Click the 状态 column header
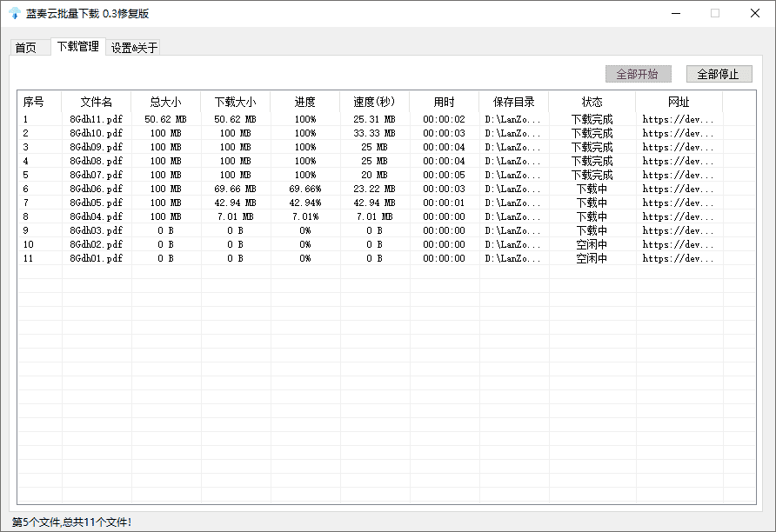This screenshot has height=532, width=776. pos(592,102)
